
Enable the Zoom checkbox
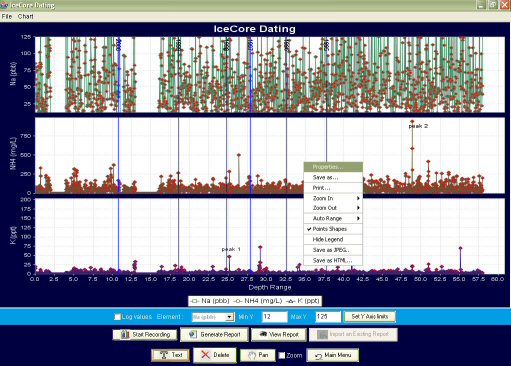pos(282,355)
